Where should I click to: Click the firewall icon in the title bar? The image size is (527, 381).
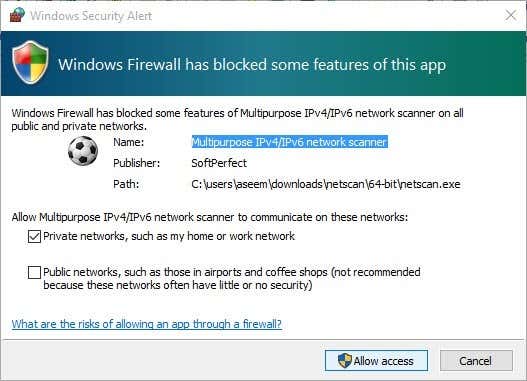pyautogui.click(x=17, y=15)
